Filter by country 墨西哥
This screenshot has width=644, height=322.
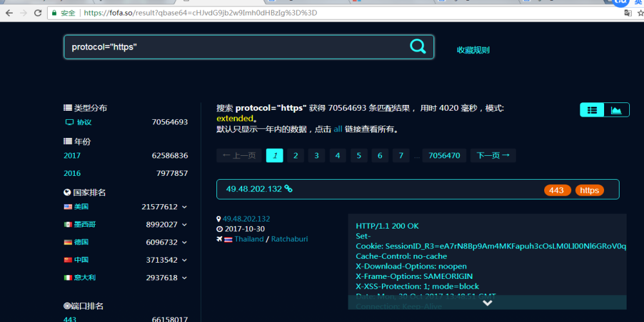[x=85, y=225]
